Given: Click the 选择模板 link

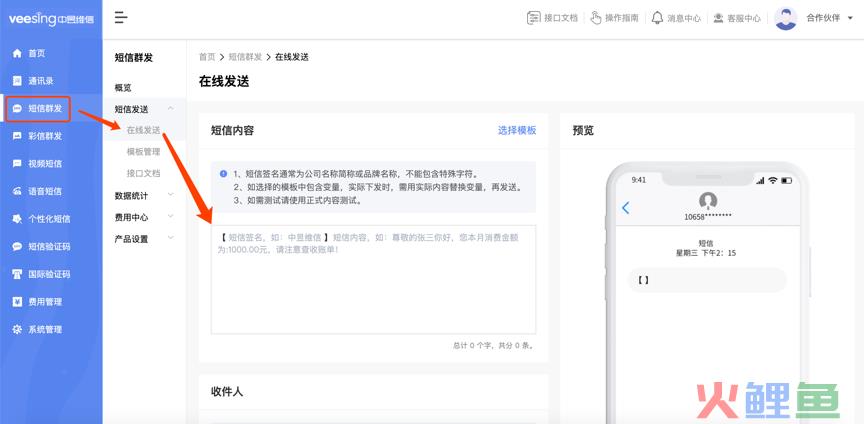Looking at the screenshot, I should click(517, 130).
